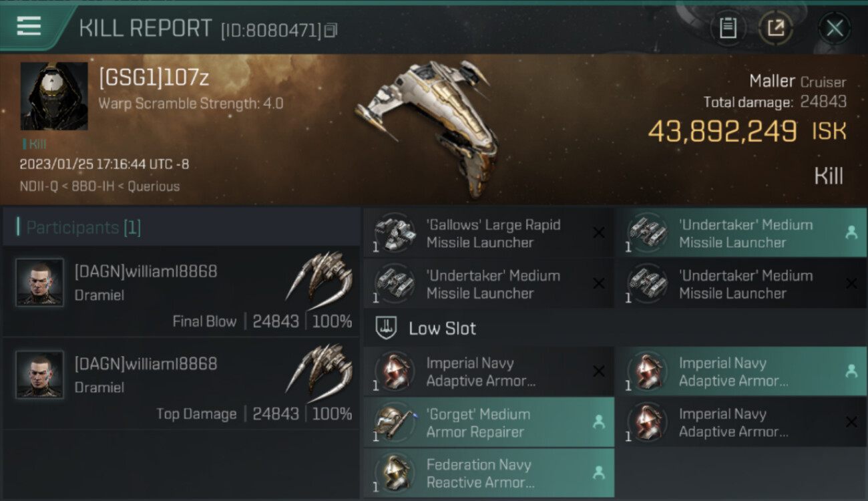
Task: View victim 107z pilot portrait
Action: coord(54,96)
